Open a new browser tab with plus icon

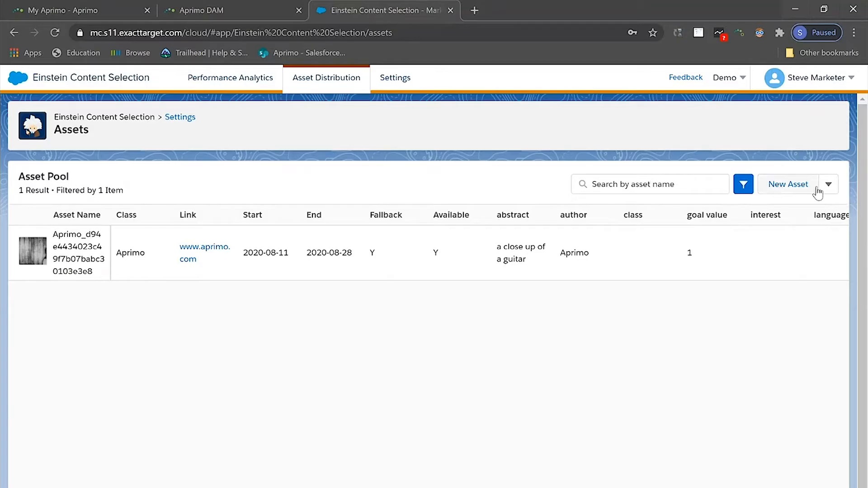(474, 10)
